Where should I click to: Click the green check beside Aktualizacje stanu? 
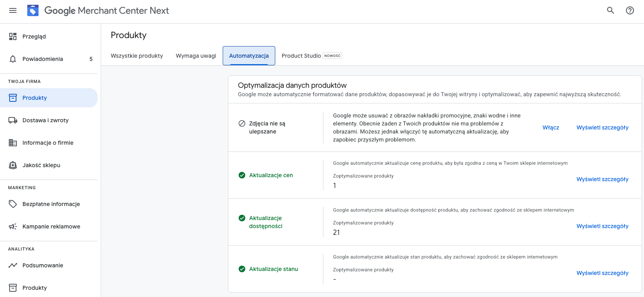(x=242, y=269)
